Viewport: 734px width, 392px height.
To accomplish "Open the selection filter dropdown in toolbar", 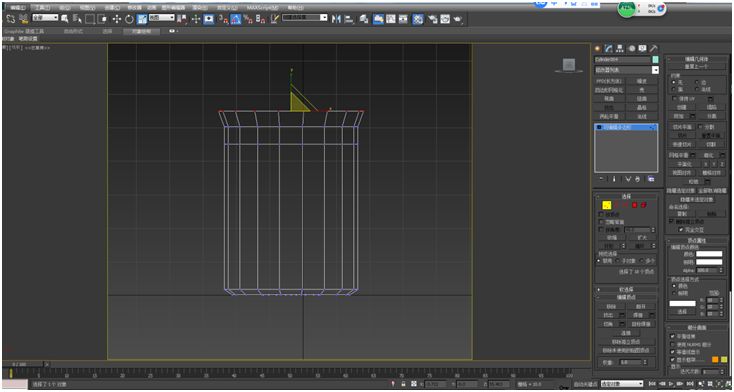I will coord(45,18).
